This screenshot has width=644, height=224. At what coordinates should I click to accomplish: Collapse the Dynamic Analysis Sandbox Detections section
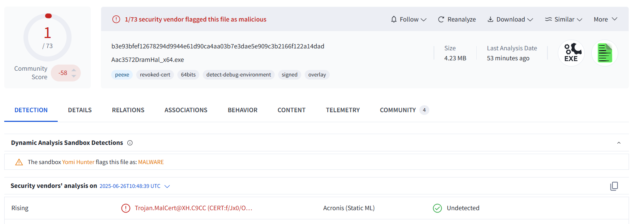[619, 143]
